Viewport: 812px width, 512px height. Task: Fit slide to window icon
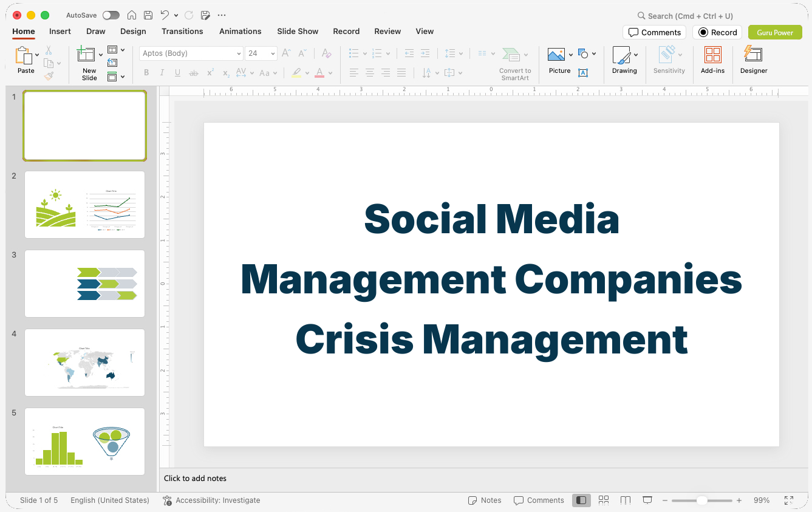coord(789,500)
